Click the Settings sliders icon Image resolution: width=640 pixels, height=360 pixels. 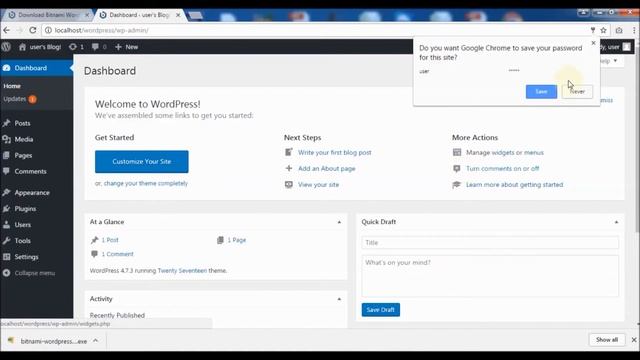(x=6, y=257)
